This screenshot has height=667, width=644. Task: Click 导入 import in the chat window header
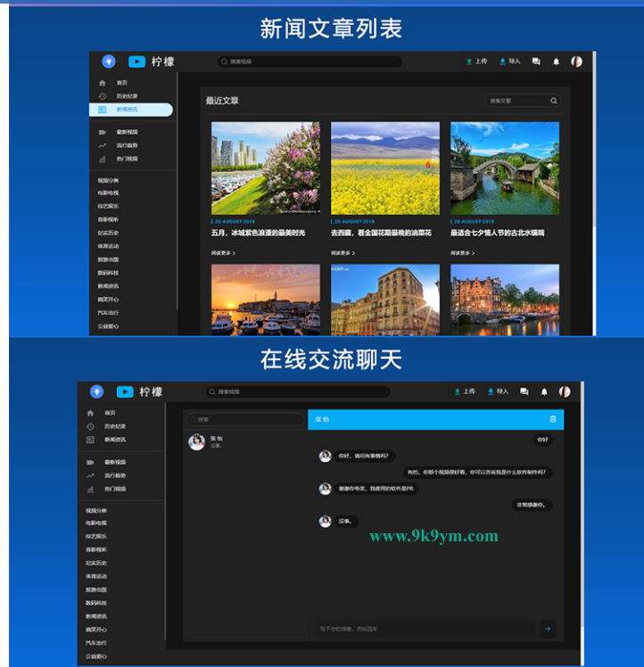point(498,391)
